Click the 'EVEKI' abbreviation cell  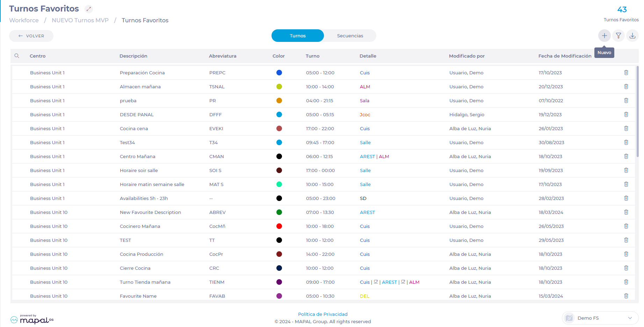(x=216, y=128)
